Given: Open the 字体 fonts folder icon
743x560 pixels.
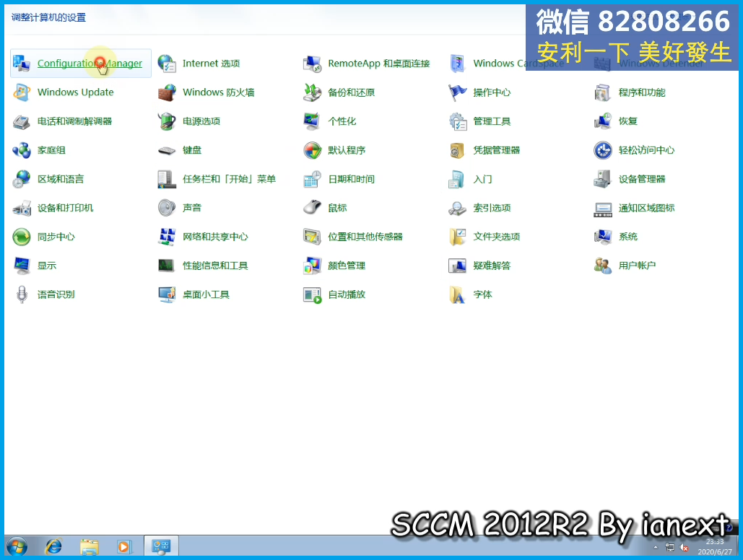Looking at the screenshot, I should click(x=458, y=294).
